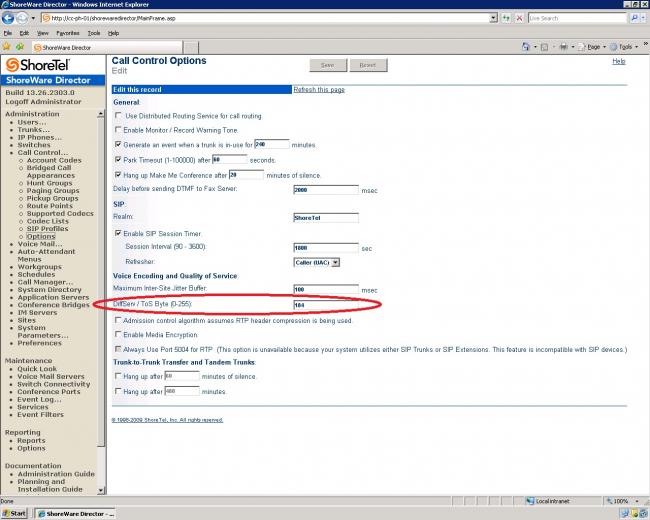Click the Feeds icon in command bar

(x=544, y=47)
